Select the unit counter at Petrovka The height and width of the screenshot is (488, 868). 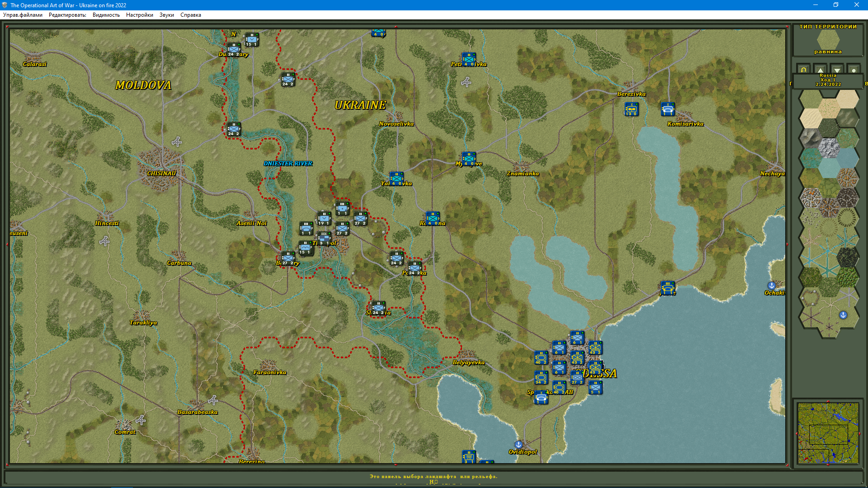coord(469,59)
